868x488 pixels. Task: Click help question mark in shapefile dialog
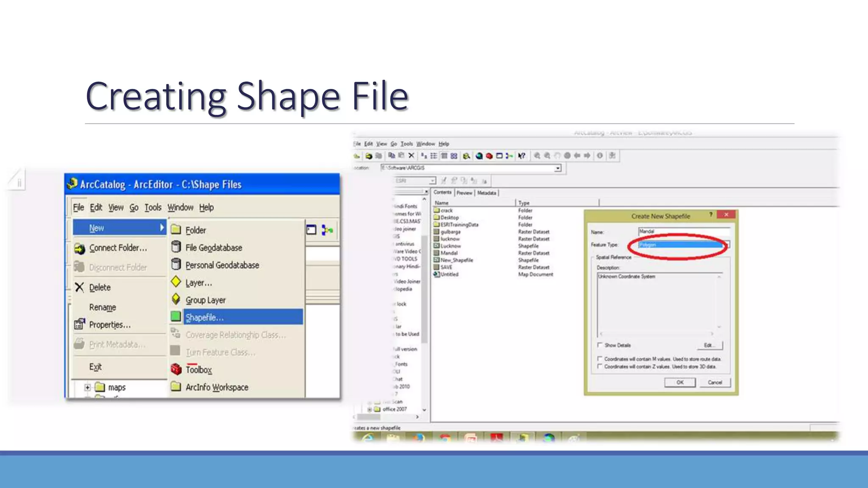pyautogui.click(x=711, y=215)
